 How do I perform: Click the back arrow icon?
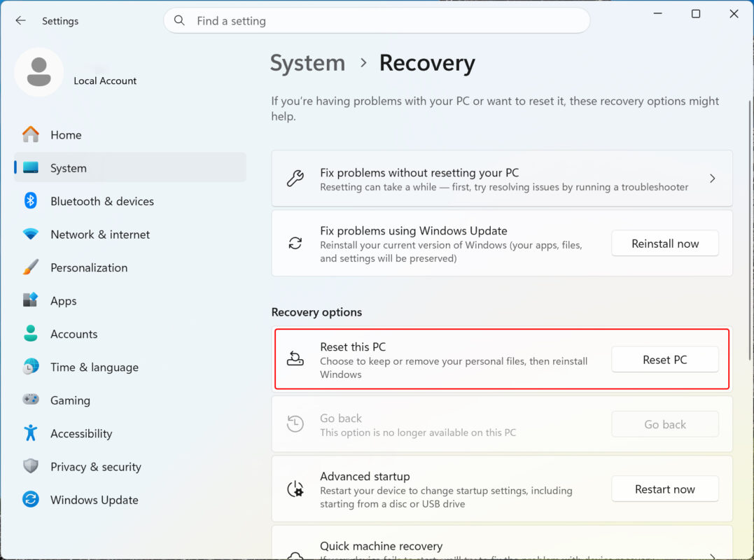point(20,20)
